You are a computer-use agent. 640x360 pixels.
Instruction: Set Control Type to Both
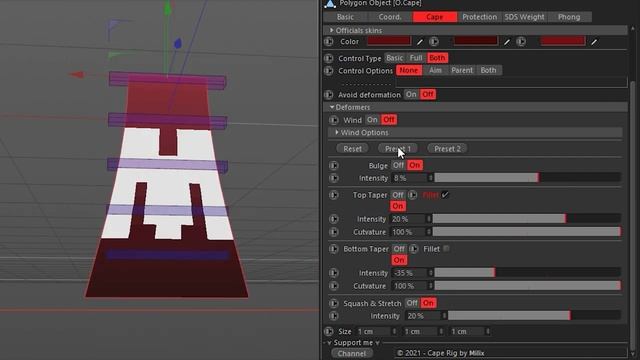pyautogui.click(x=437, y=58)
